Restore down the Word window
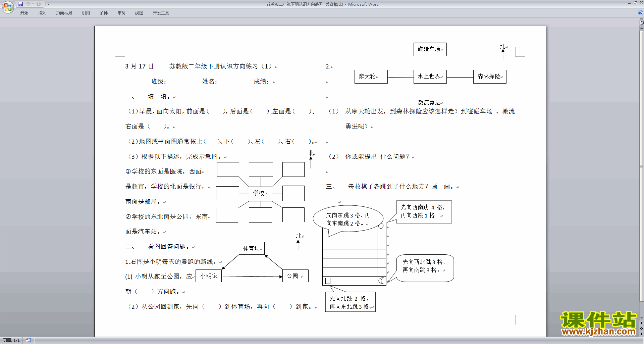The width and height of the screenshot is (644, 344). click(x=635, y=3)
